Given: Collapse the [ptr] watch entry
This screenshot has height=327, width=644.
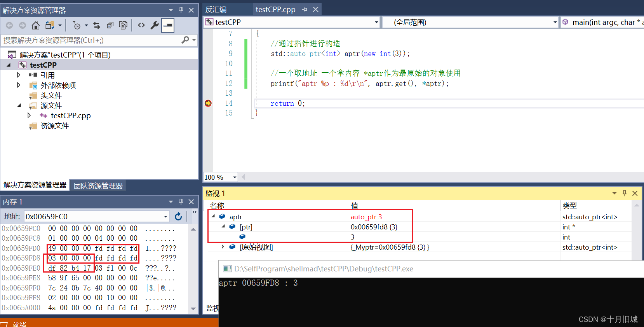Looking at the screenshot, I should pos(223,226).
